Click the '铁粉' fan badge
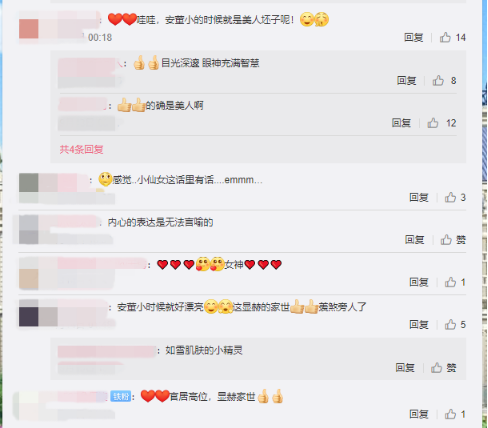This screenshot has height=428, width=488. [121, 396]
